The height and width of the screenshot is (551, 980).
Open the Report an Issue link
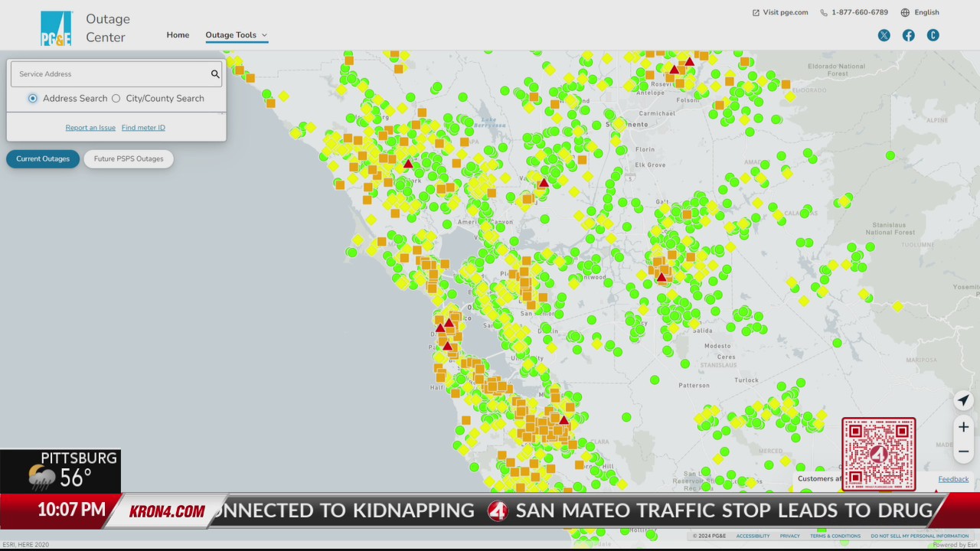pos(90,127)
